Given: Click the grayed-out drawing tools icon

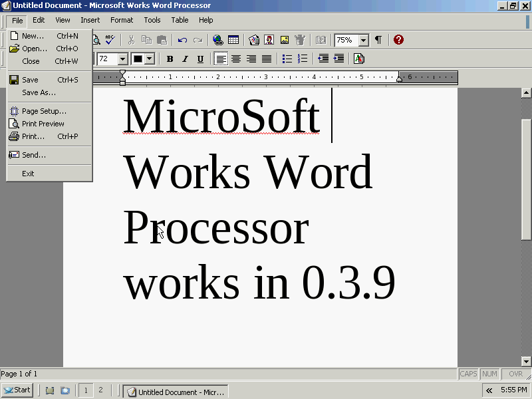Looking at the screenshot, I should (x=300, y=40).
